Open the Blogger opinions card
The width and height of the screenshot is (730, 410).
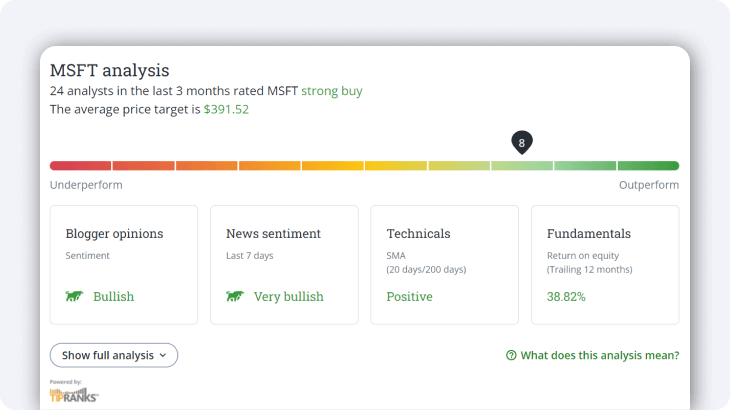point(124,264)
